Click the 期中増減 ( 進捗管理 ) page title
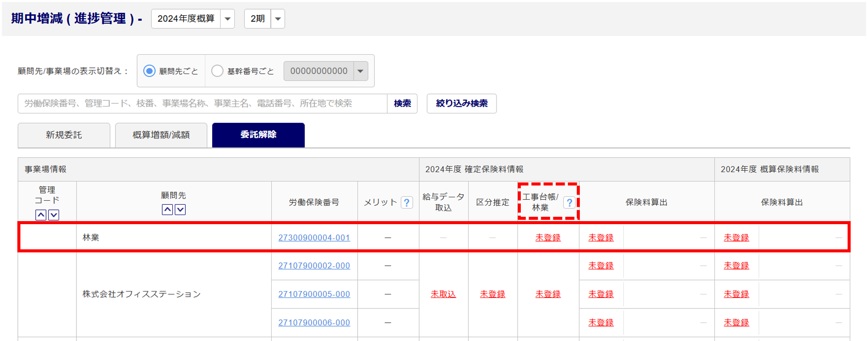 tap(76, 19)
